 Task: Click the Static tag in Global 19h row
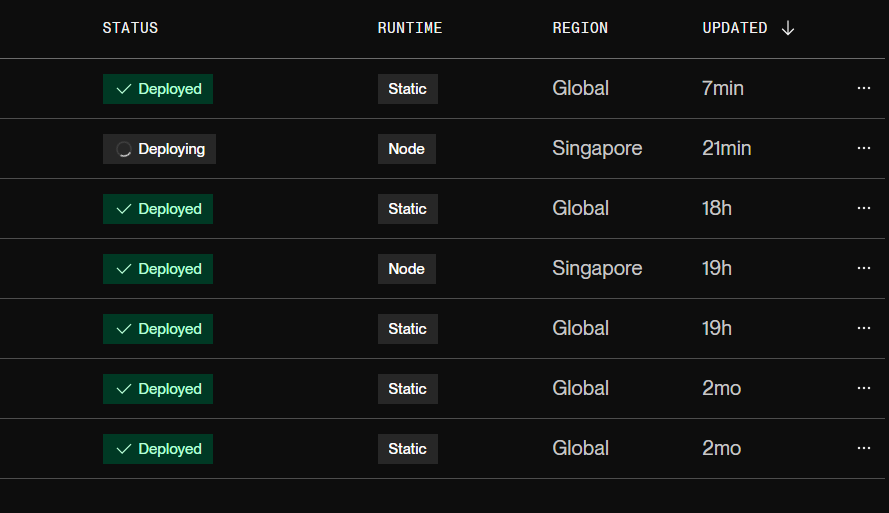(x=408, y=329)
